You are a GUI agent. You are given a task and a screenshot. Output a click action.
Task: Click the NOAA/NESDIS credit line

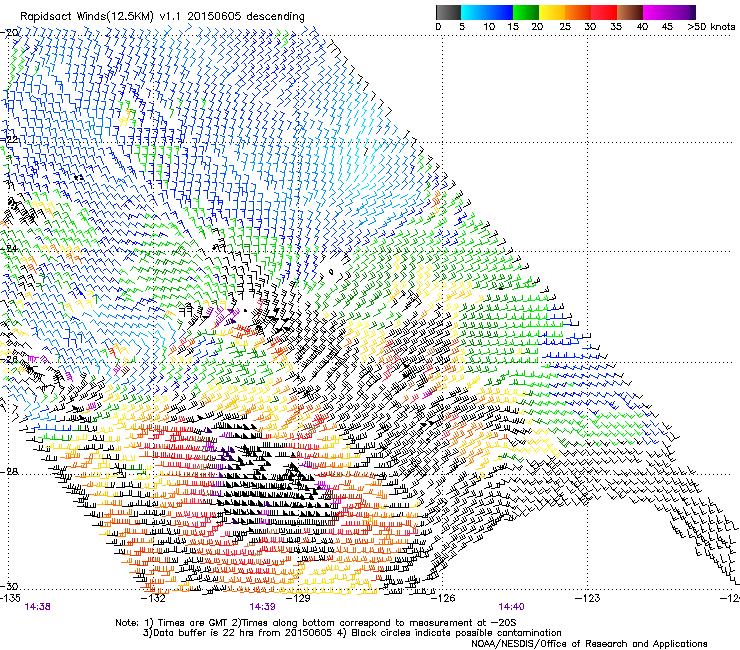(589, 643)
